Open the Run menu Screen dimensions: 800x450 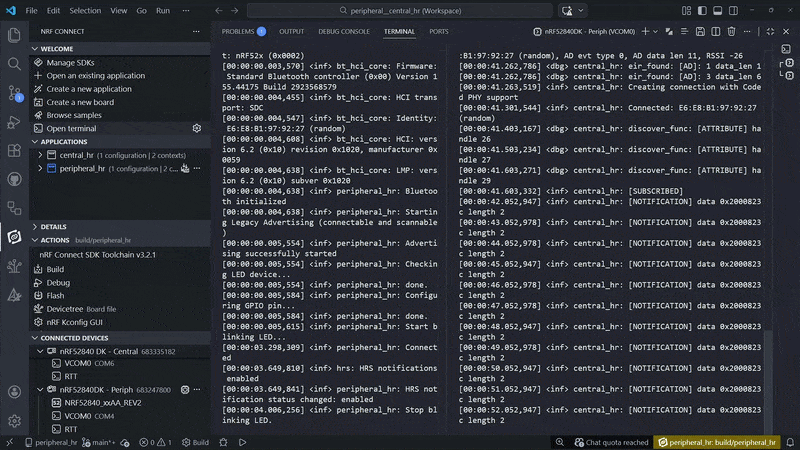pos(163,11)
